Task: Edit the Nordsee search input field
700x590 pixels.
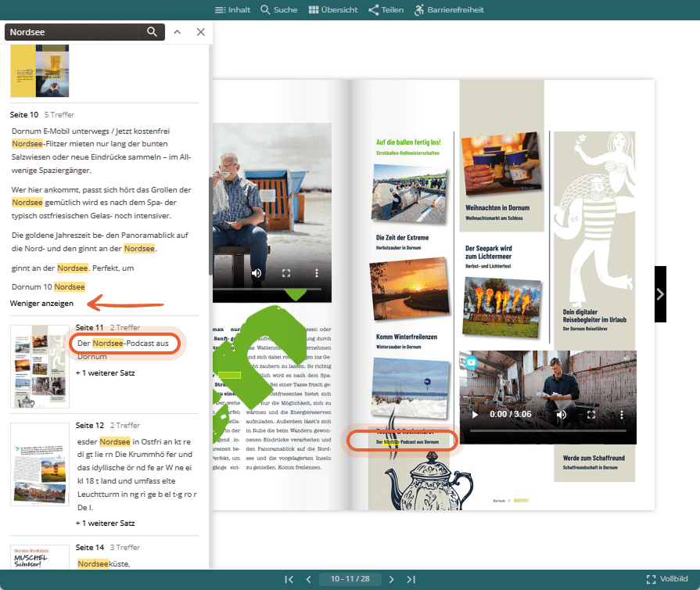Action: tap(74, 32)
